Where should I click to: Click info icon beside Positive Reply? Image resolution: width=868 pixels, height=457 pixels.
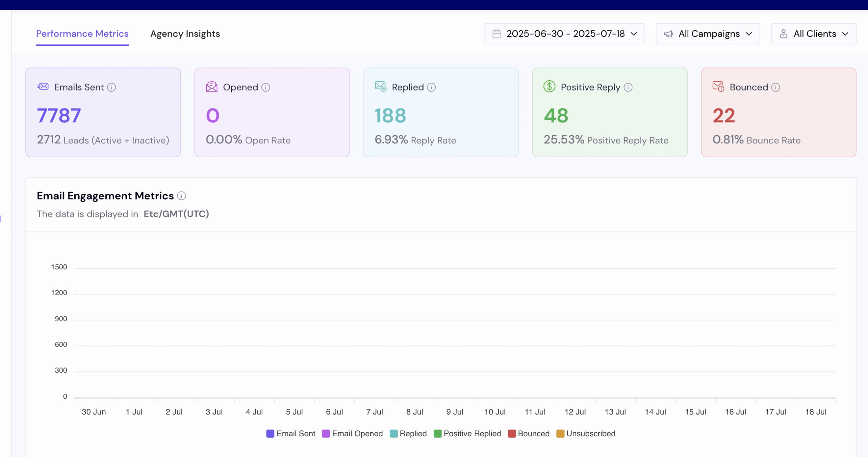pyautogui.click(x=628, y=87)
